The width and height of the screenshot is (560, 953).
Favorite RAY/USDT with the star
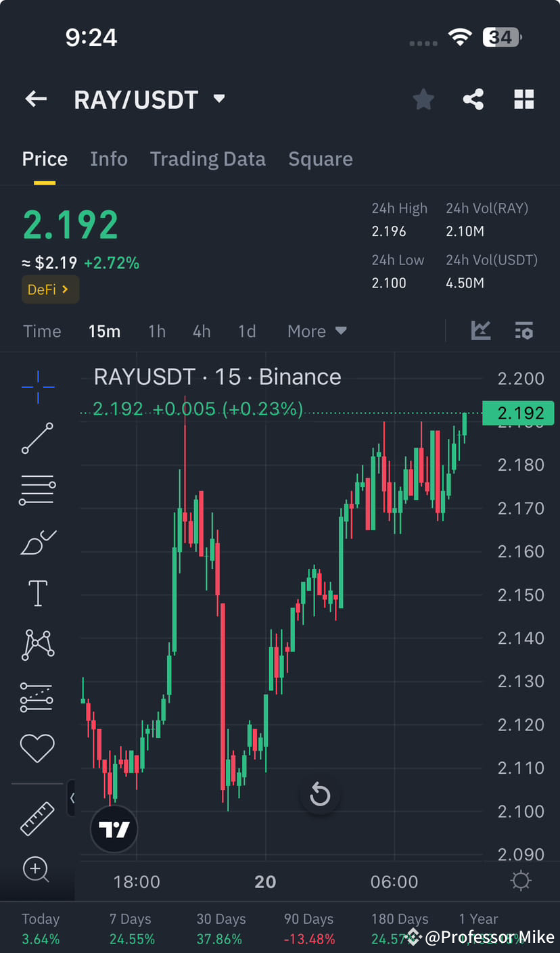point(423,99)
